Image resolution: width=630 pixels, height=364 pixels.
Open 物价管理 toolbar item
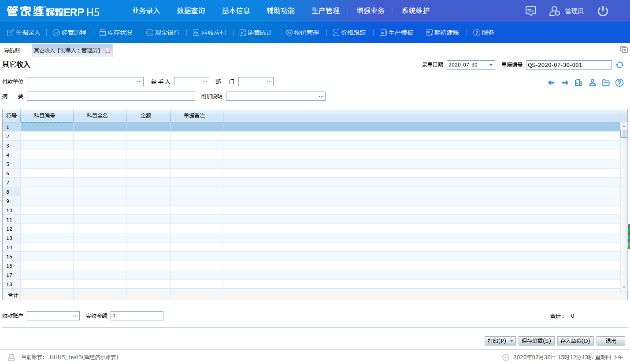pyautogui.click(x=303, y=33)
